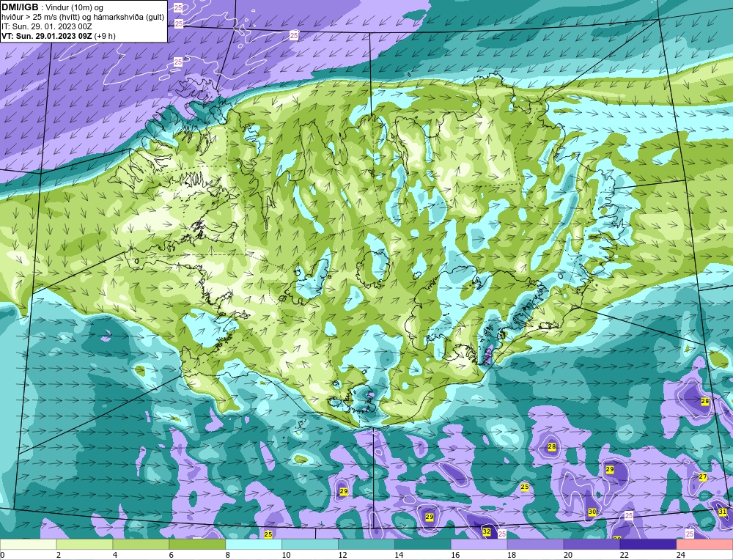
Task: Click the yellow '32' maximum gust label
Action: pyautogui.click(x=487, y=531)
